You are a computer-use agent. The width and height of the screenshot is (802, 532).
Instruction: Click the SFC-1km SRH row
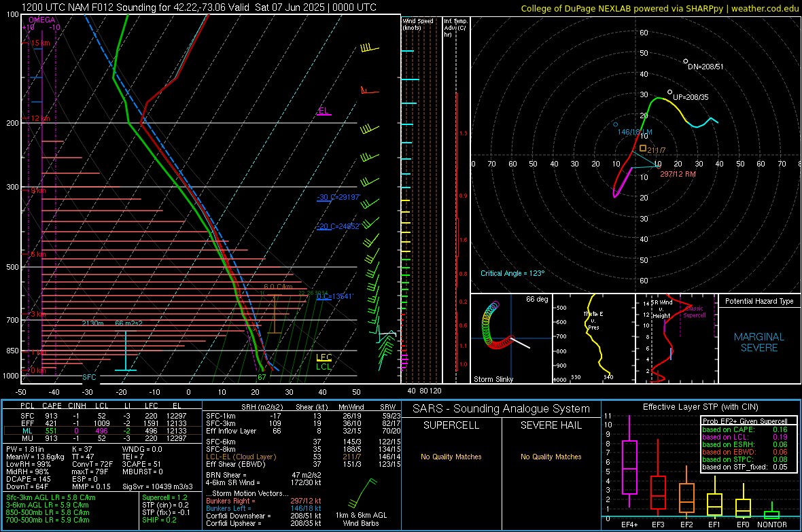coord(303,416)
